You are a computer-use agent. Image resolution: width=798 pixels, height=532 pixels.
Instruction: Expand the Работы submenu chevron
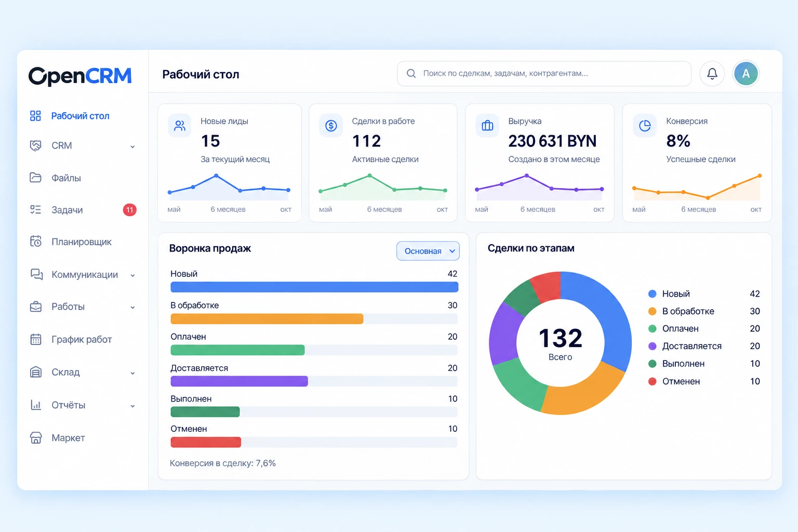point(132,308)
